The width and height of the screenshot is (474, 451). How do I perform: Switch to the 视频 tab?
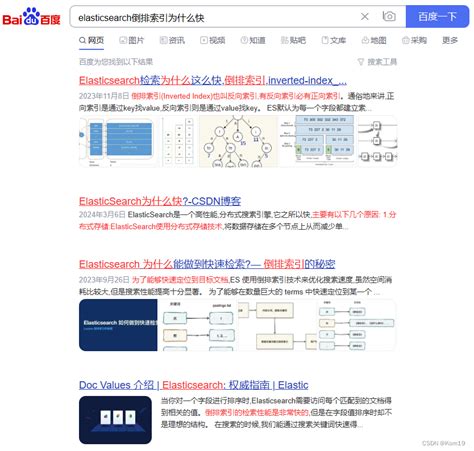point(213,40)
